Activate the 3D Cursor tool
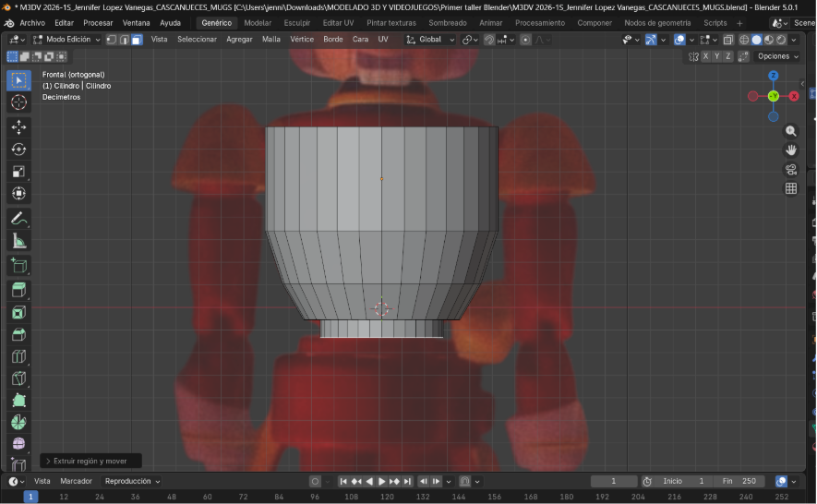 [x=18, y=102]
